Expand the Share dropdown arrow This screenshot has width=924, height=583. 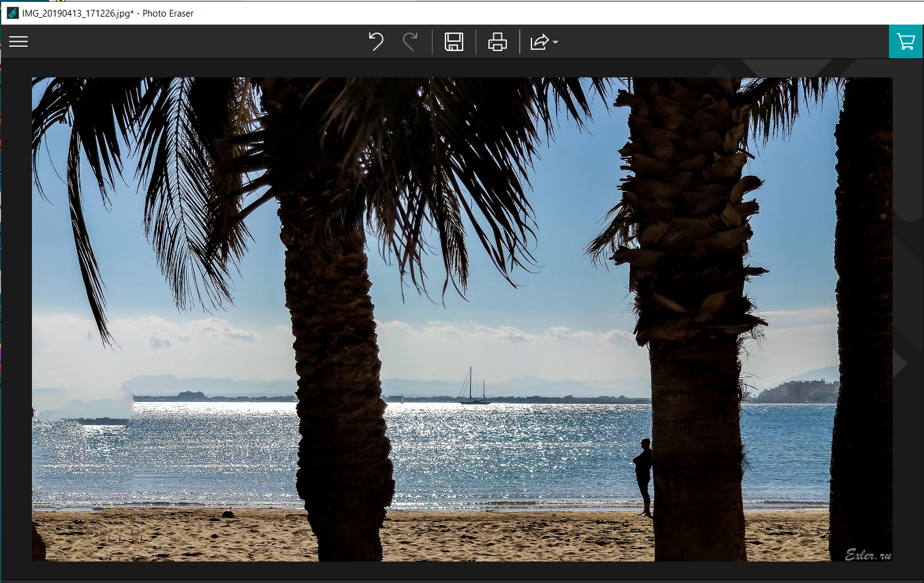(x=555, y=42)
